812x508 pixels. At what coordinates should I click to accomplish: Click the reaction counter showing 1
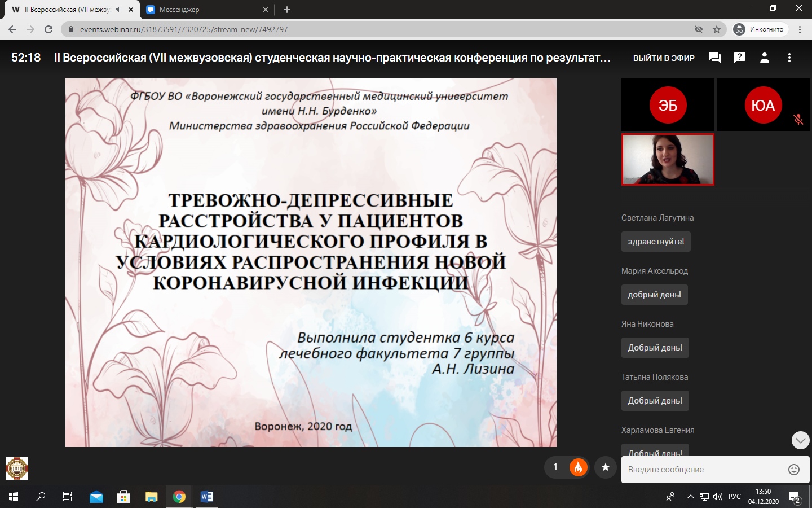click(555, 467)
